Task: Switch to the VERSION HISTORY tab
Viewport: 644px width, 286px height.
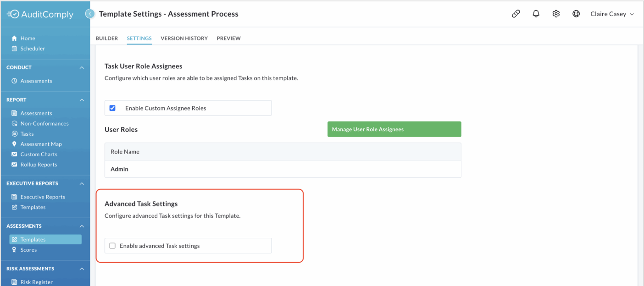Action: click(184, 38)
